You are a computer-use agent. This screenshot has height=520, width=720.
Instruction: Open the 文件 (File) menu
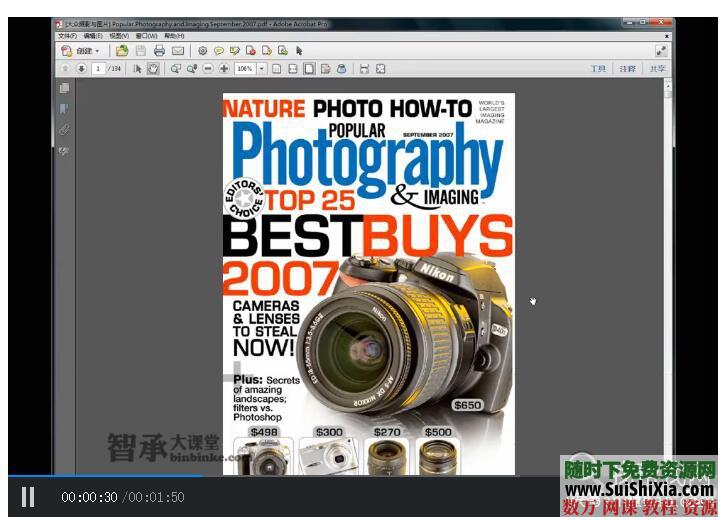(x=67, y=36)
